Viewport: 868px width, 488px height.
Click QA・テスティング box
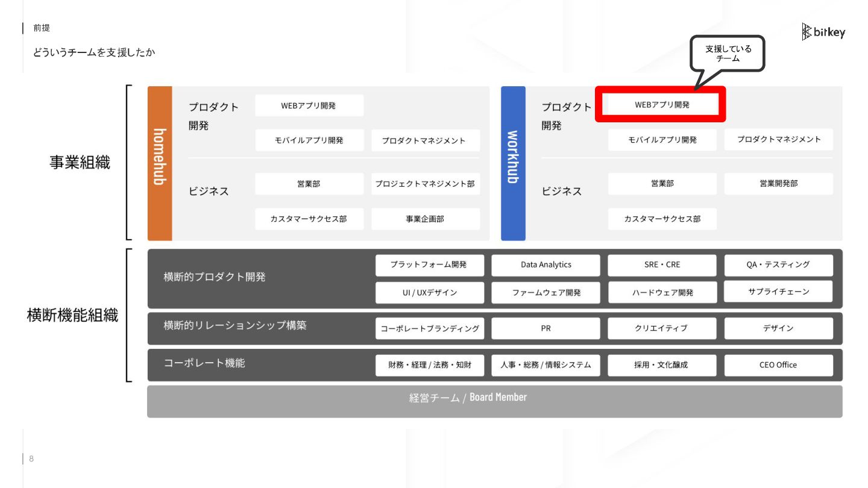click(x=779, y=265)
